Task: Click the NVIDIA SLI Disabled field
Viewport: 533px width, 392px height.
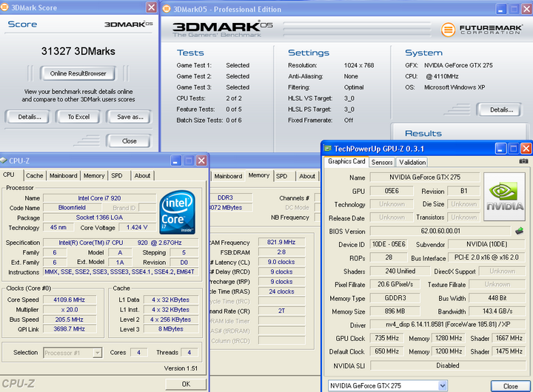Action: tap(448, 365)
